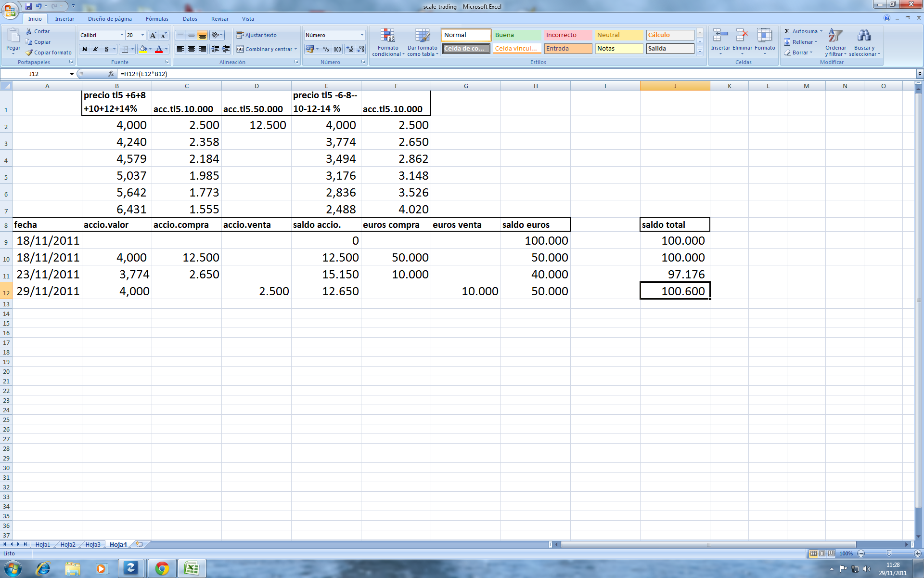Viewport: 924px width, 578px height.
Task: Switch to the Fórmulas ribbon tab
Action: 157,19
